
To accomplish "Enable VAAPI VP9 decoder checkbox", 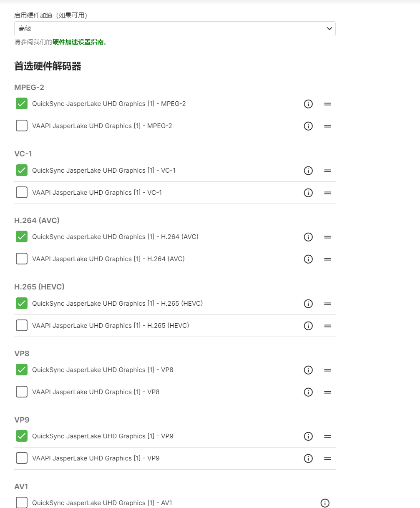I will [x=22, y=458].
